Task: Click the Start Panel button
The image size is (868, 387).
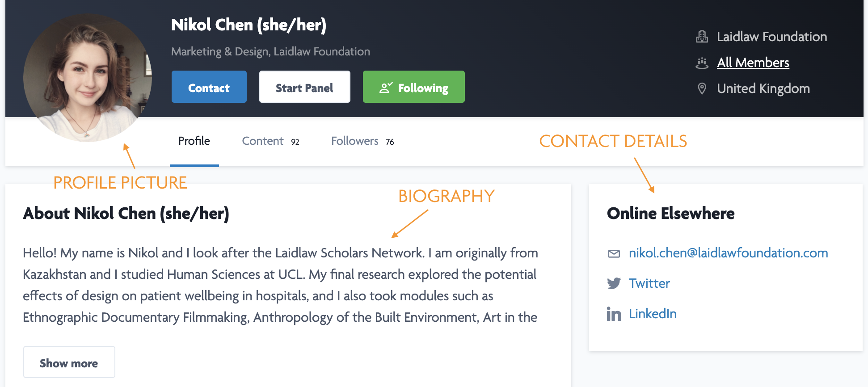Action: coord(304,87)
